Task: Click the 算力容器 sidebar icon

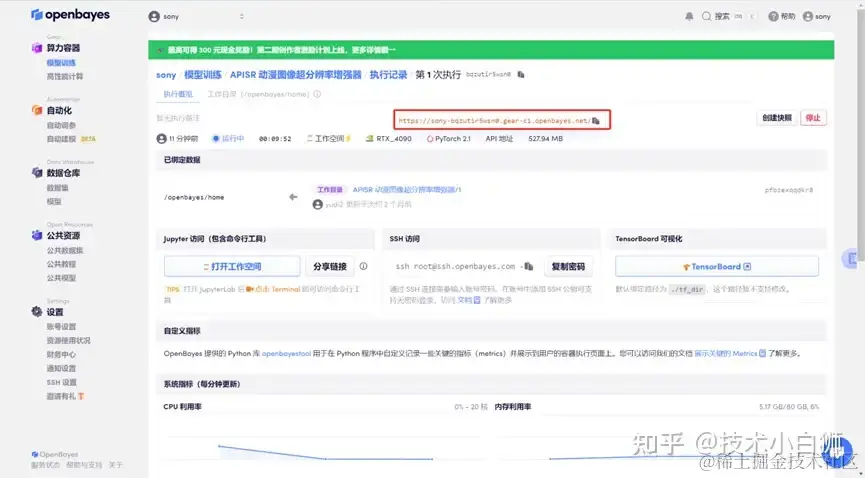Action: 37,48
